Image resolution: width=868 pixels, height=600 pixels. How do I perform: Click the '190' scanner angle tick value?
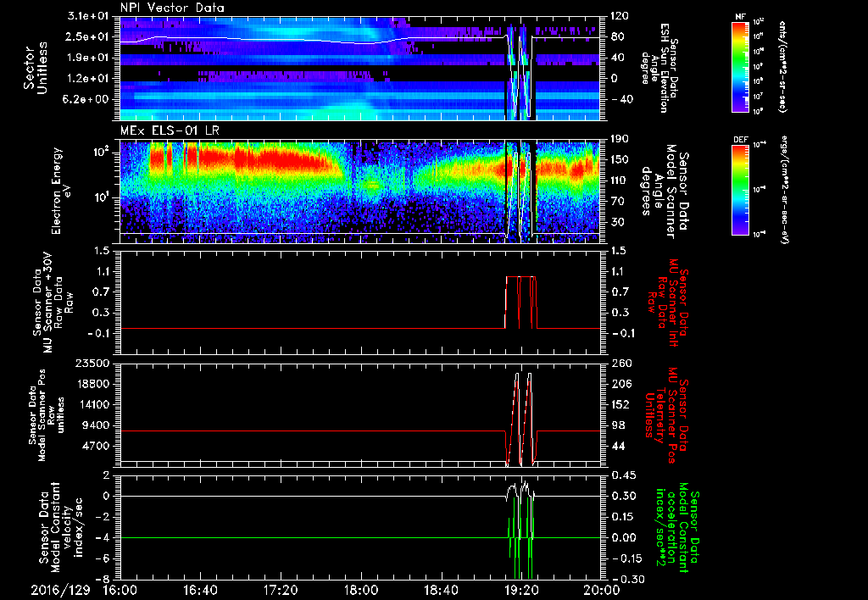(620, 139)
